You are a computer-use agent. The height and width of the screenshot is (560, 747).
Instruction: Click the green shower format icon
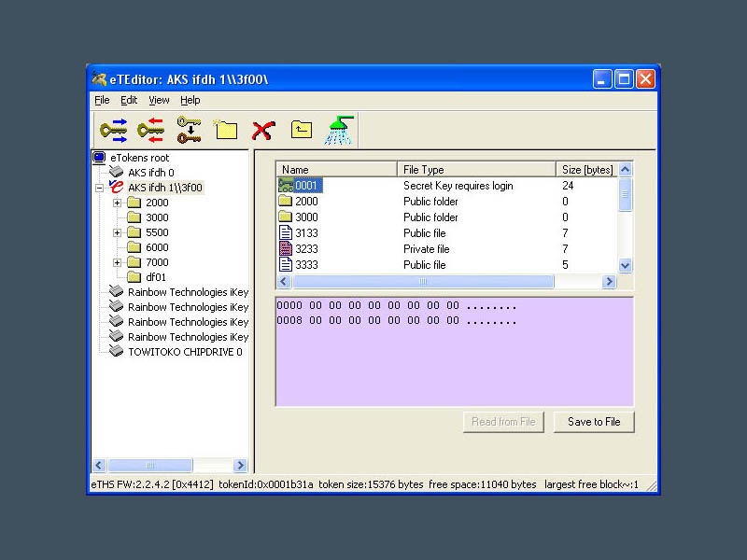pos(339,130)
